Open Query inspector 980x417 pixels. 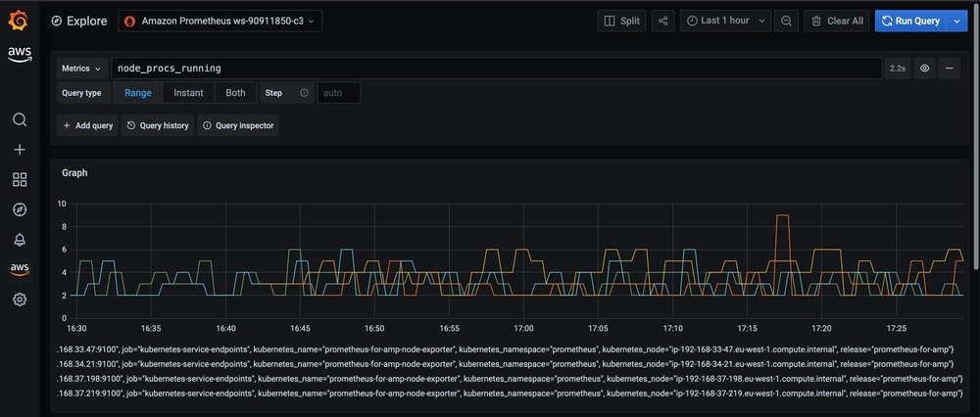tap(238, 125)
